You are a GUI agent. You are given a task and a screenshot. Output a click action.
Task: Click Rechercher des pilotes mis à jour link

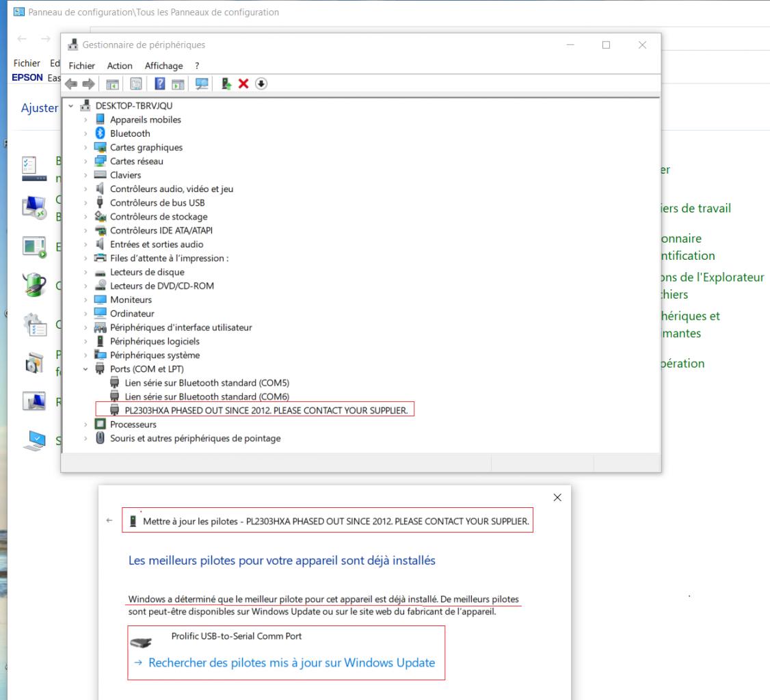(x=292, y=662)
